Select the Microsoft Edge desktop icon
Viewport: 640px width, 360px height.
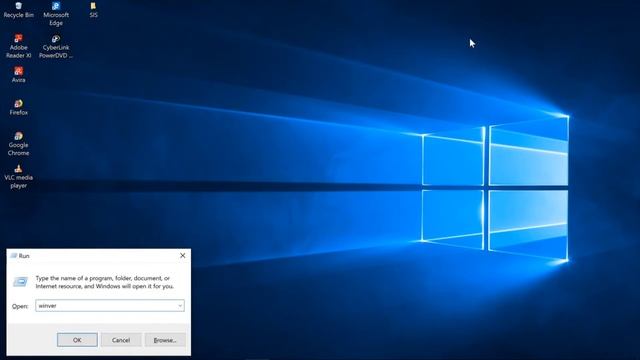(x=56, y=14)
